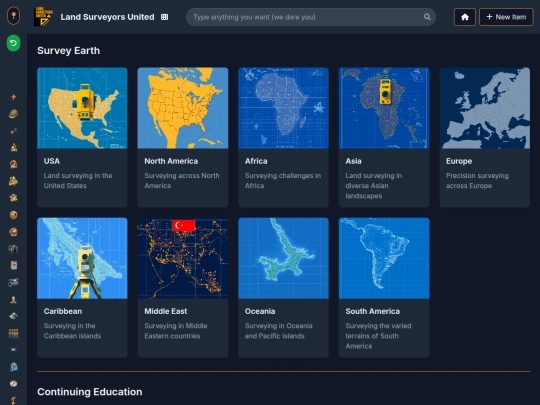Open the Africa blueprint map thumbnail

tap(283, 108)
